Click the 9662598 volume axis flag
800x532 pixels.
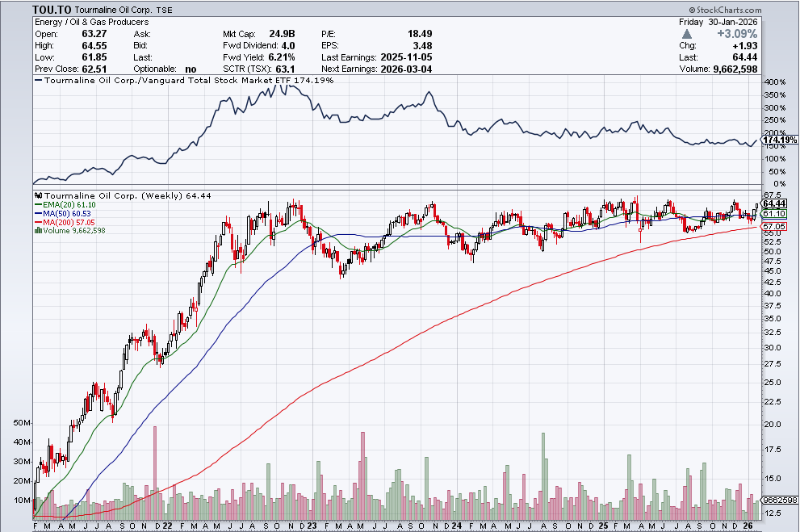pyautogui.click(x=780, y=501)
